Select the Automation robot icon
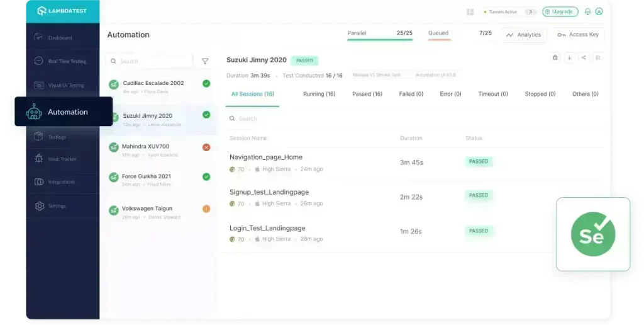This screenshot has height=325, width=644. pyautogui.click(x=34, y=112)
